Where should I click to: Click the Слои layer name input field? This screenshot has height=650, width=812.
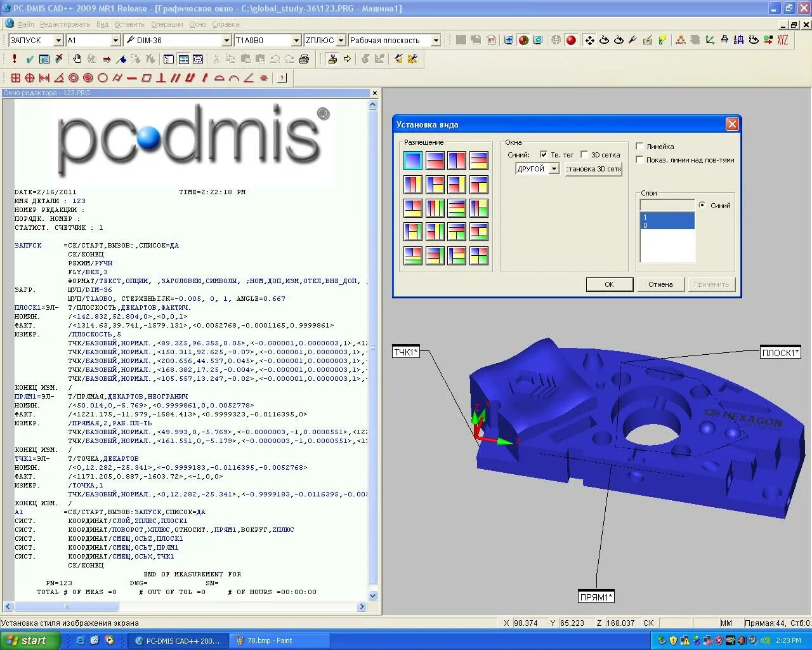667,205
